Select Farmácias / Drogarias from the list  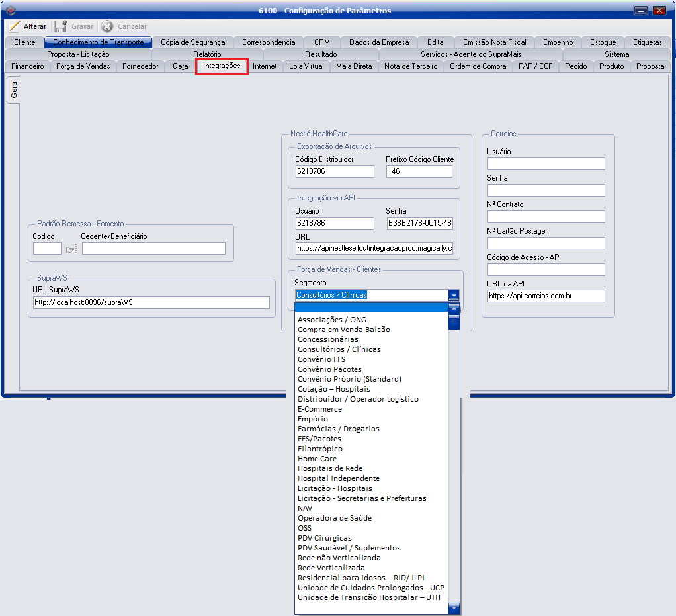tap(338, 429)
